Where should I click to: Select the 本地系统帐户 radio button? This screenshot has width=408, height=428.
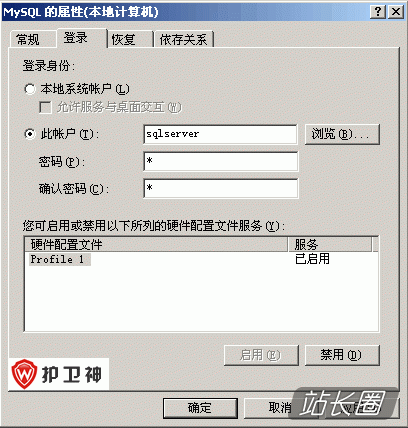point(30,89)
